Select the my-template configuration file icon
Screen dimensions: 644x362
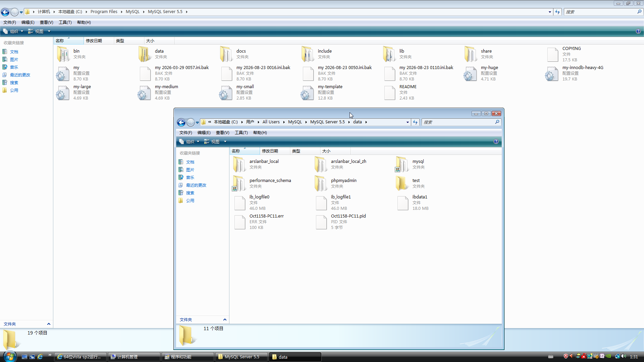(307, 93)
